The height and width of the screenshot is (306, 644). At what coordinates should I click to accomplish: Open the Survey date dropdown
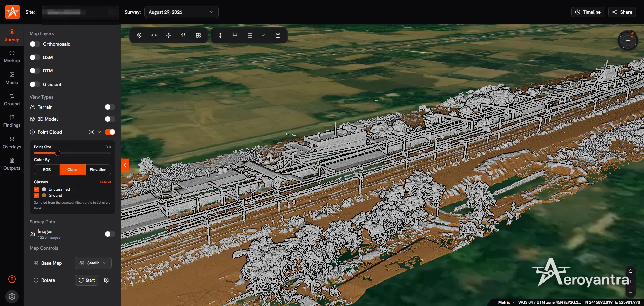coord(181,12)
